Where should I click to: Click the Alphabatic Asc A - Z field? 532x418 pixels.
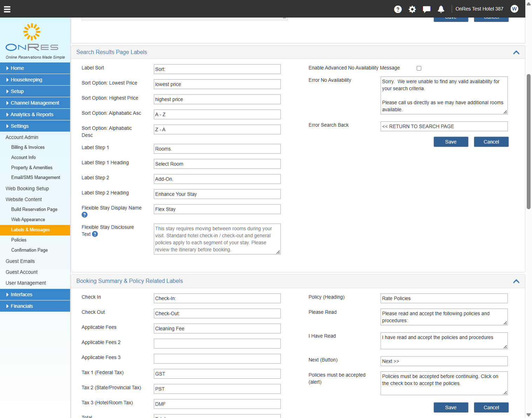pyautogui.click(x=217, y=114)
